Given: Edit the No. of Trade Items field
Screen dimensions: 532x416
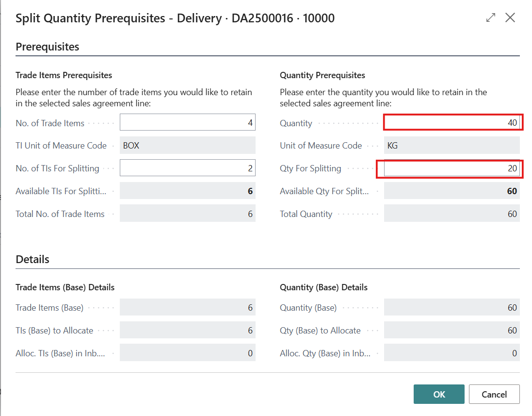Looking at the screenshot, I should click(x=187, y=123).
